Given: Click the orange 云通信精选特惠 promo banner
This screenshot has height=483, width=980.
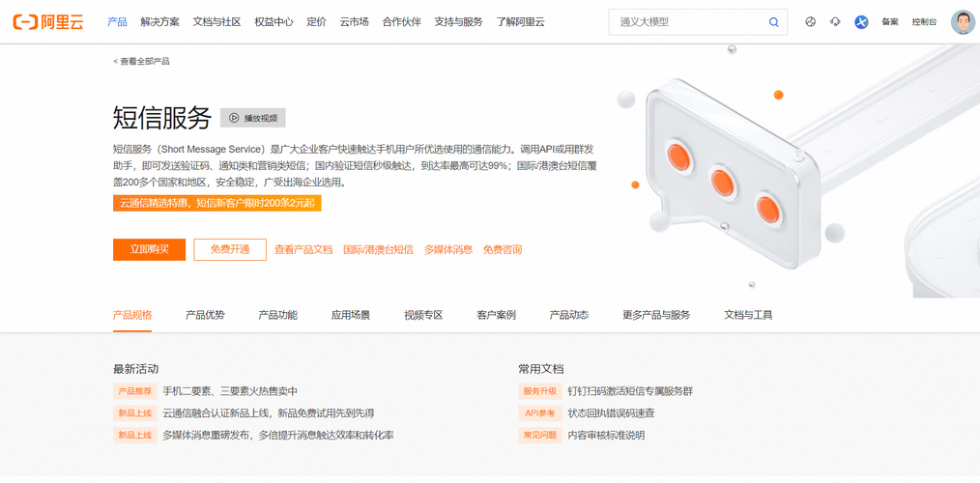Looking at the screenshot, I should click(216, 203).
